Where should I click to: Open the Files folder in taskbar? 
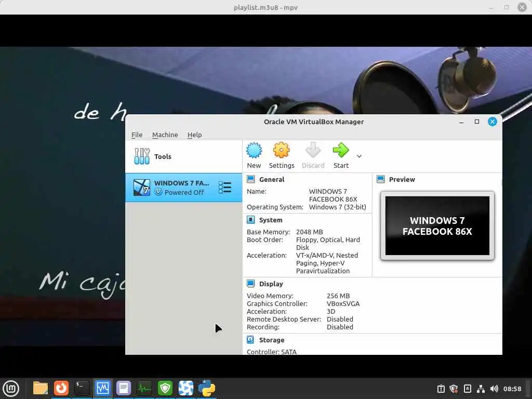(41, 388)
